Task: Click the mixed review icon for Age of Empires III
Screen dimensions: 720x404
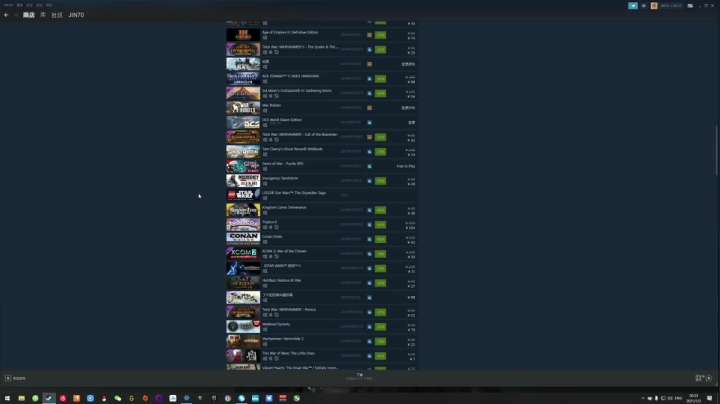Action: 369,35
